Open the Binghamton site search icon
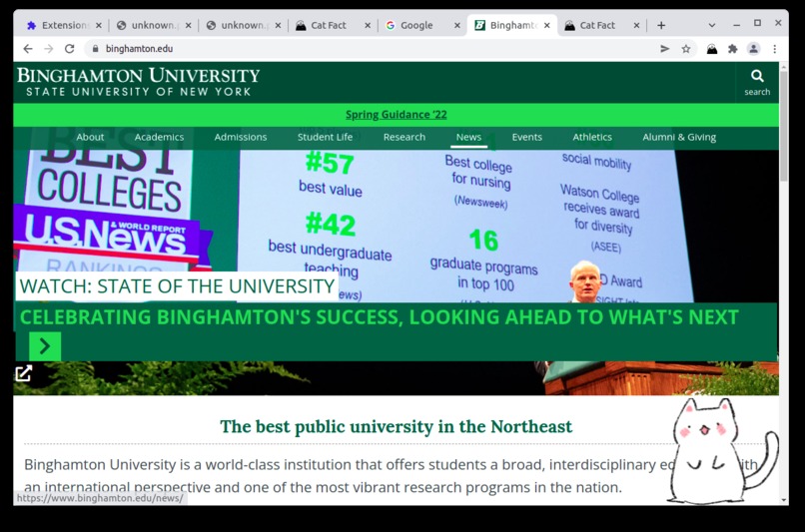The image size is (805, 532). [757, 83]
